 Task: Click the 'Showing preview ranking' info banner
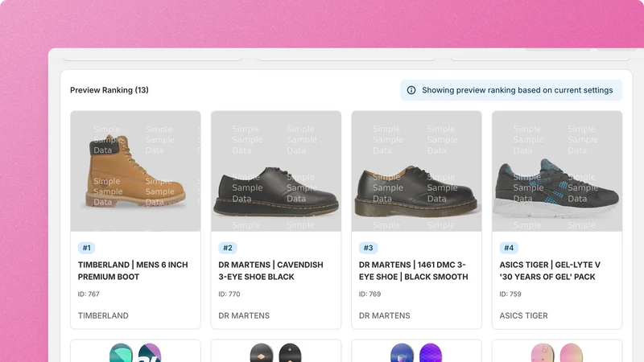click(511, 90)
